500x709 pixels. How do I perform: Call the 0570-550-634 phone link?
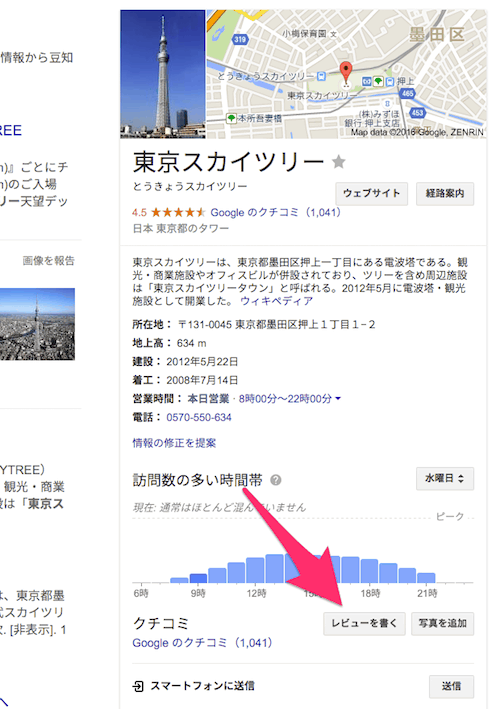click(x=199, y=417)
